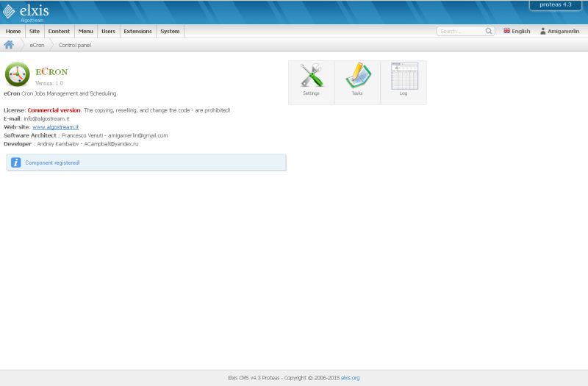The width and height of the screenshot is (588, 386).
Task: Open the Content menu
Action: coord(59,31)
